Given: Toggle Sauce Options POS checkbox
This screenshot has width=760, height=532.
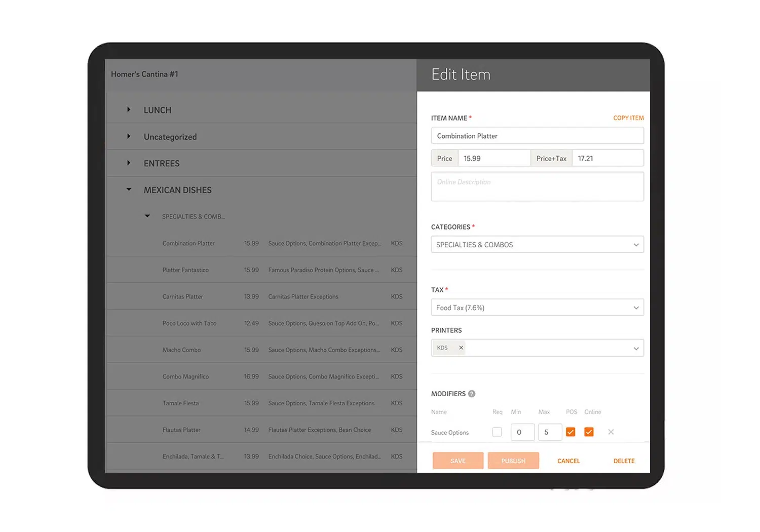Looking at the screenshot, I should pyautogui.click(x=571, y=432).
